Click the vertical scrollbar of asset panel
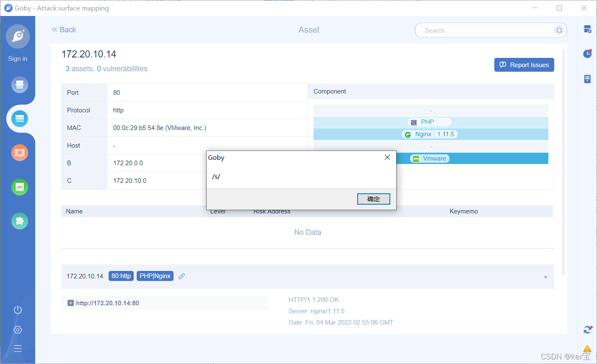The image size is (597, 364). point(563,161)
